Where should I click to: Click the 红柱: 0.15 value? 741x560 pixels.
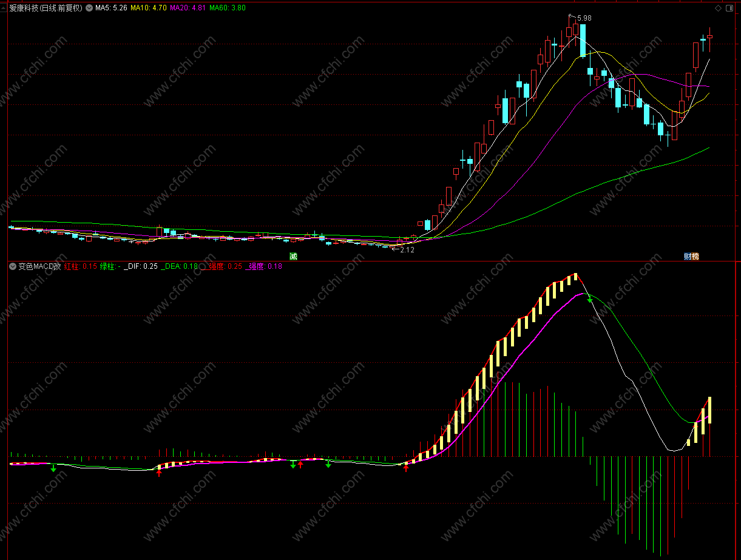pos(81,266)
